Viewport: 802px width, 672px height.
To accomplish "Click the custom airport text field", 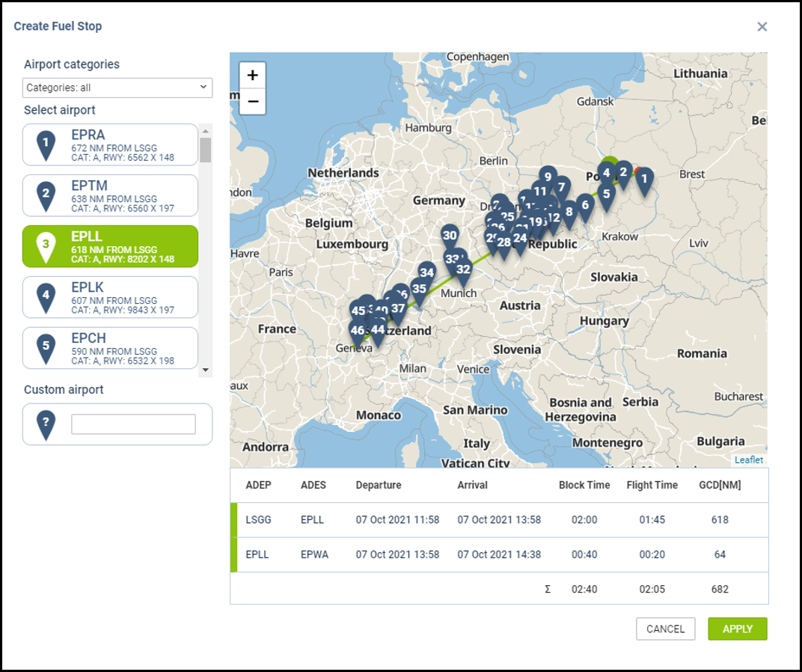I will tap(133, 424).
